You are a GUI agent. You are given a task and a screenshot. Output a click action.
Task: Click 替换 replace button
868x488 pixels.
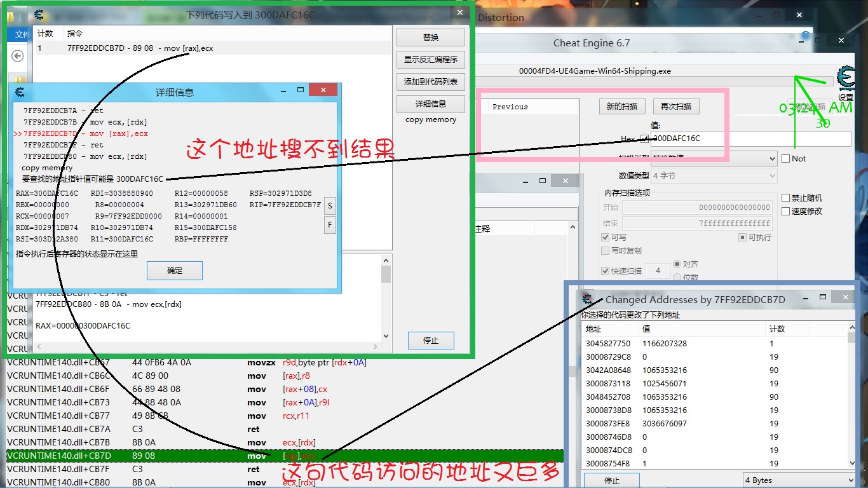(x=431, y=37)
